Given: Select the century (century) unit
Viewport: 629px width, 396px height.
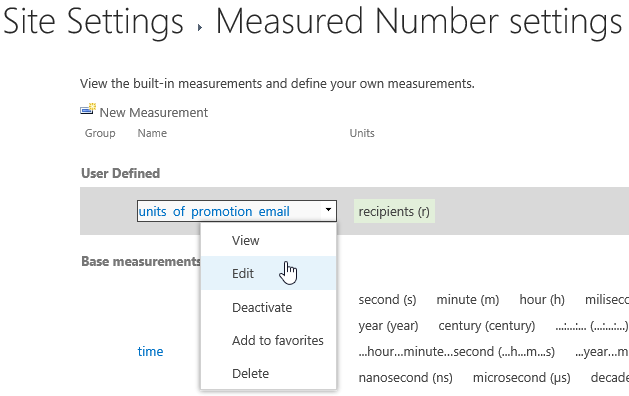Looking at the screenshot, I should (487, 326).
